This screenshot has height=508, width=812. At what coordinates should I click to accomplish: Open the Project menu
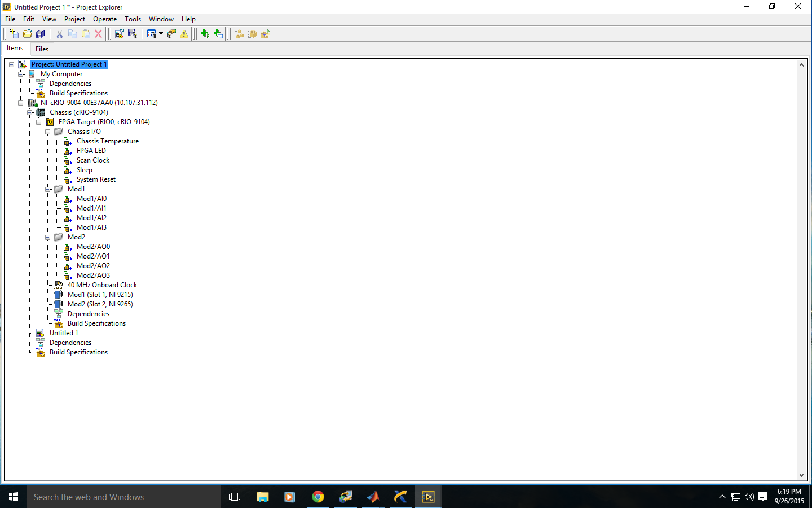[74, 19]
